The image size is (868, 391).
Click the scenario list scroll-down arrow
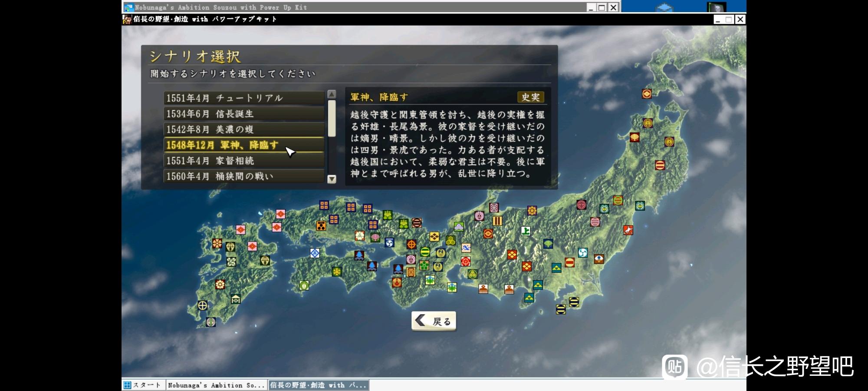tap(332, 179)
